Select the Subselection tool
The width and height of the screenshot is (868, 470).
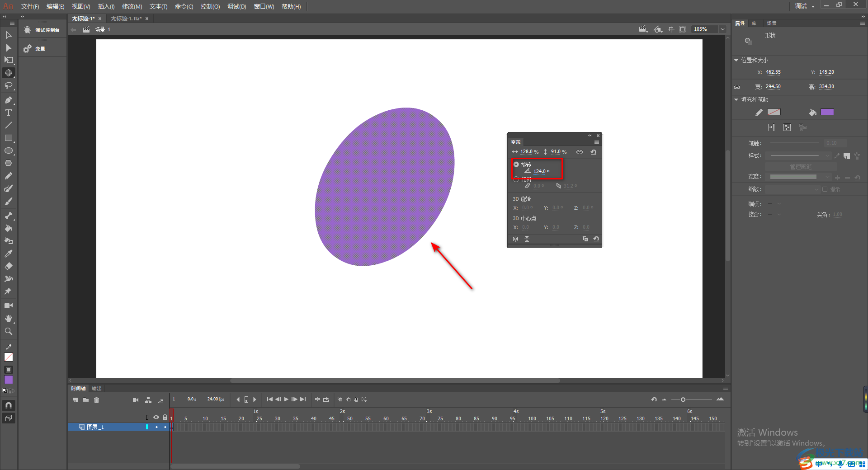(9, 48)
